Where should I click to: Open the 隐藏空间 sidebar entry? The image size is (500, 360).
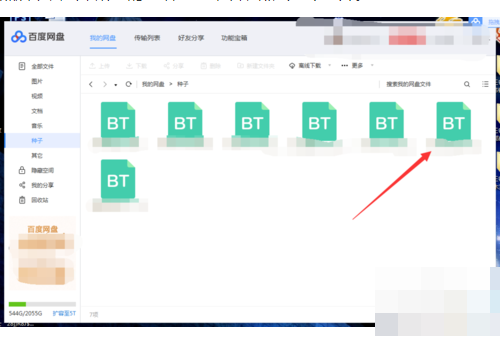click(x=43, y=170)
